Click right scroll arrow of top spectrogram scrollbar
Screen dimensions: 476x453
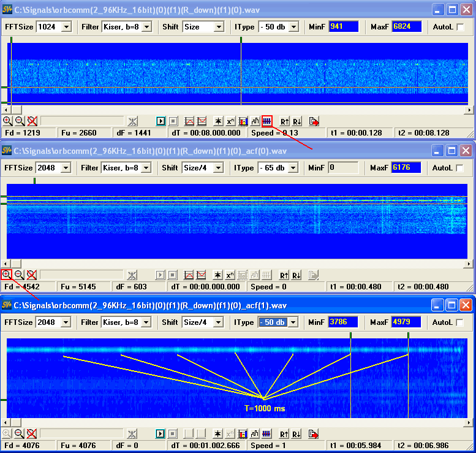[x=470, y=110]
